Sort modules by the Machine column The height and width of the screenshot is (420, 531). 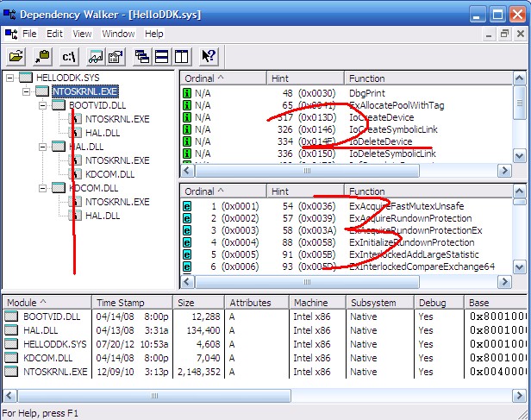317,303
